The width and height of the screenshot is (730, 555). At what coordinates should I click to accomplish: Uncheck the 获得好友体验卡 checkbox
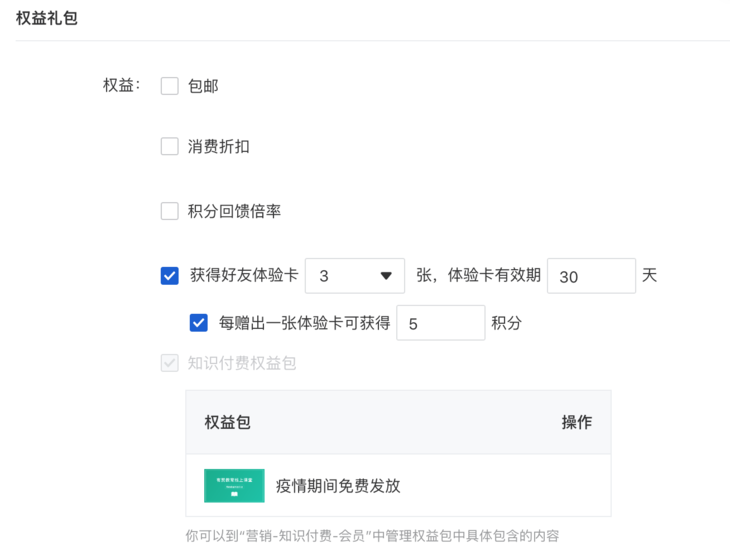click(x=169, y=276)
